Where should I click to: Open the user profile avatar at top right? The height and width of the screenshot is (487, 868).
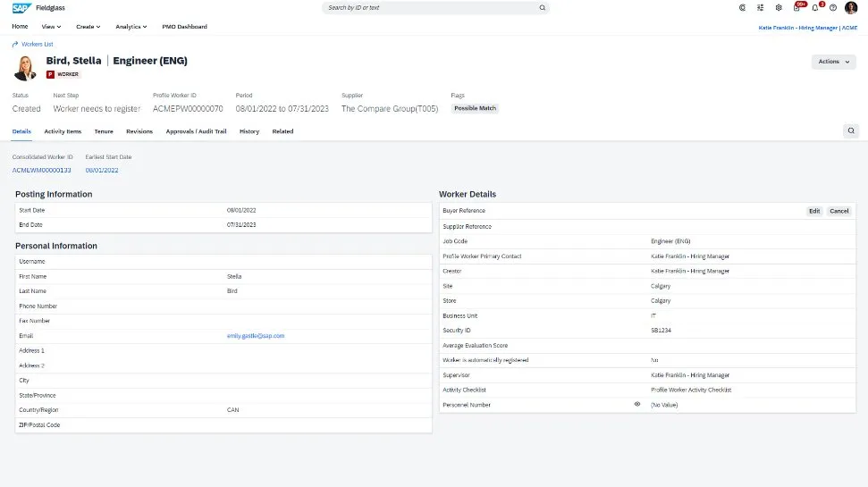click(x=851, y=7)
